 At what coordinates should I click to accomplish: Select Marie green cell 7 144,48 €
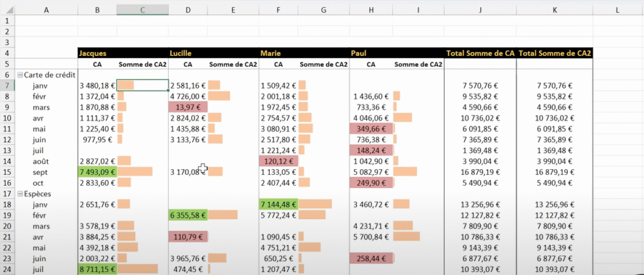pyautogui.click(x=279, y=205)
